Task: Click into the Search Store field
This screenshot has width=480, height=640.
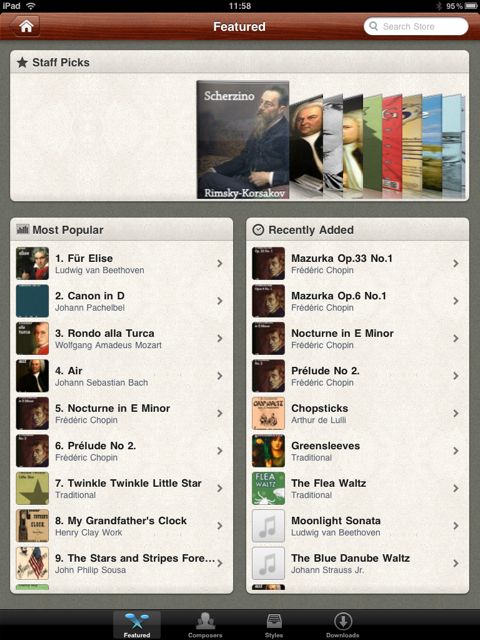Action: click(416, 27)
